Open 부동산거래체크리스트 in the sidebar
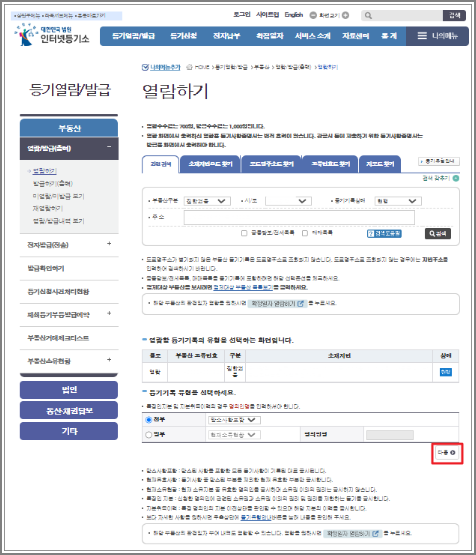This screenshot has height=555, width=476. point(58,338)
